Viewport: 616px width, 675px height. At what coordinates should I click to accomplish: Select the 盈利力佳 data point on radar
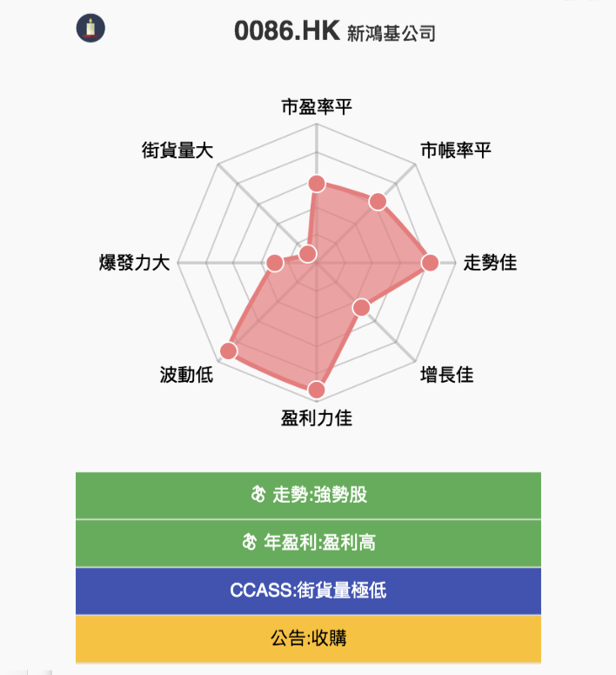click(317, 390)
